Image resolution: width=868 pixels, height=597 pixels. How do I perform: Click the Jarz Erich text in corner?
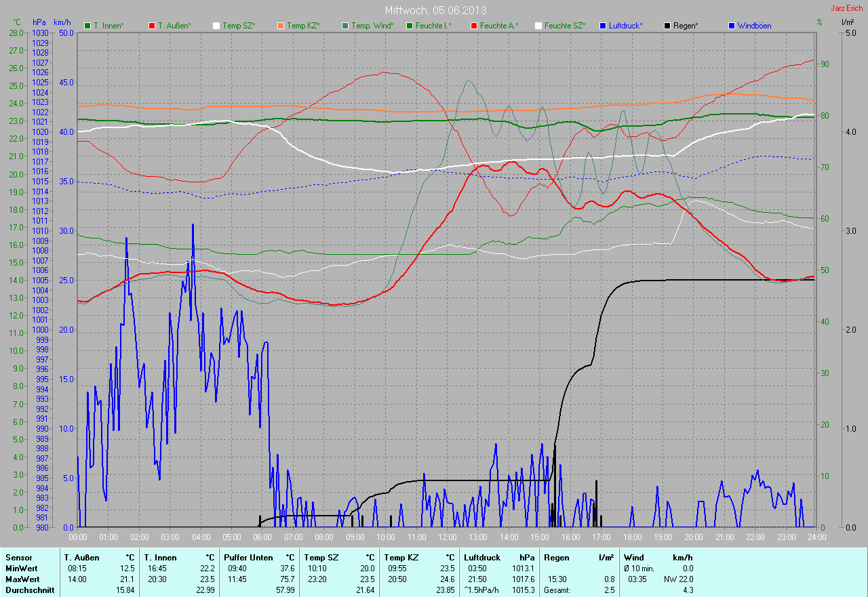(x=847, y=8)
